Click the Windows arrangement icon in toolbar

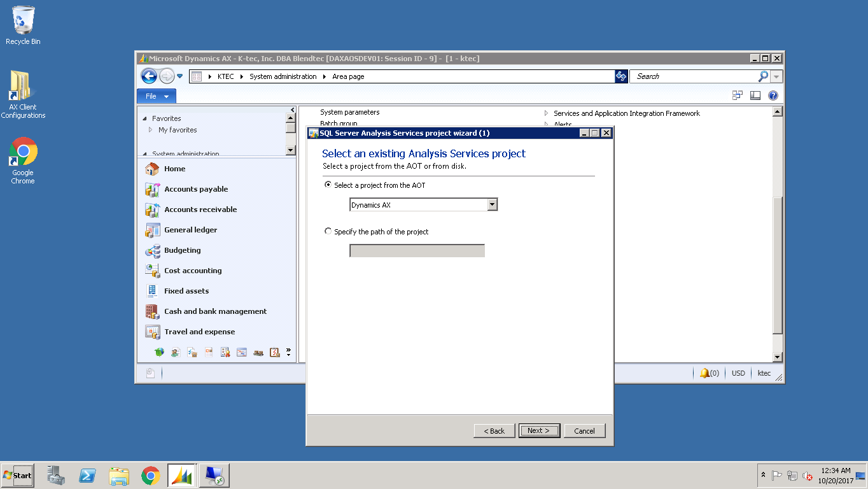pyautogui.click(x=738, y=96)
